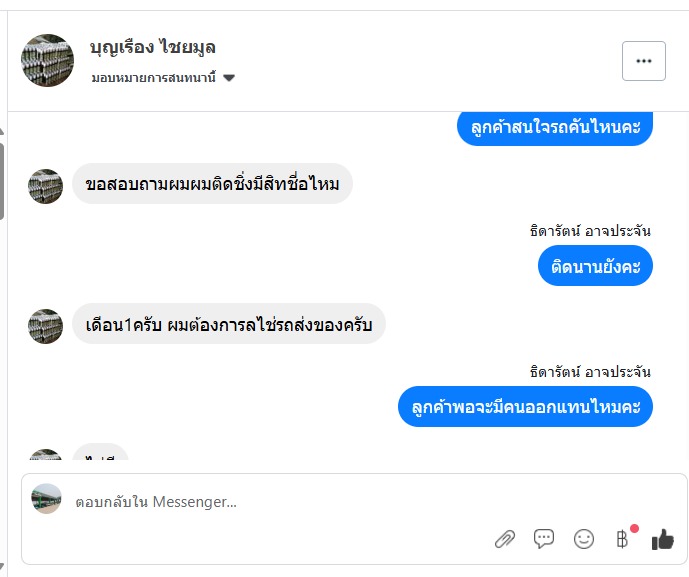Click the paperclip attach file icon
689x577 pixels.
(505, 540)
